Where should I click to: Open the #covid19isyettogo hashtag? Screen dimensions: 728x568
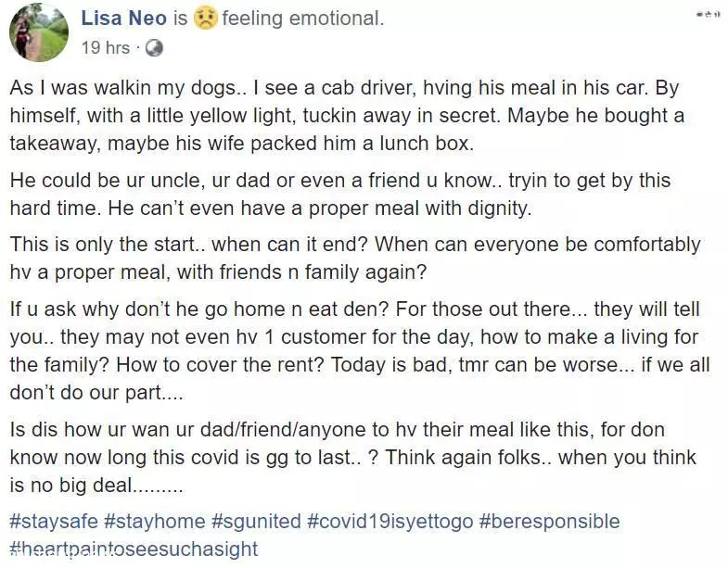pyautogui.click(x=390, y=521)
